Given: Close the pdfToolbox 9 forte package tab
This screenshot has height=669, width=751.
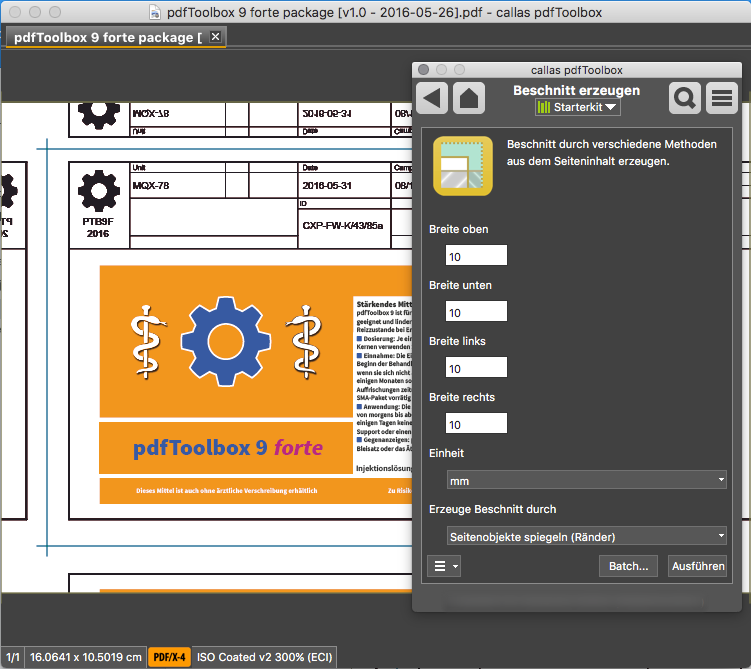Looking at the screenshot, I should click(x=216, y=36).
